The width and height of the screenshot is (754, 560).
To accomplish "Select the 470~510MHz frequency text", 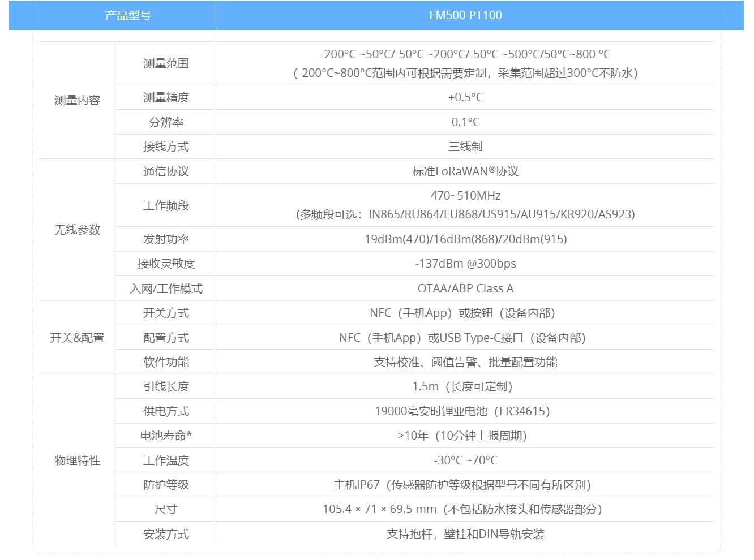I will (465, 196).
